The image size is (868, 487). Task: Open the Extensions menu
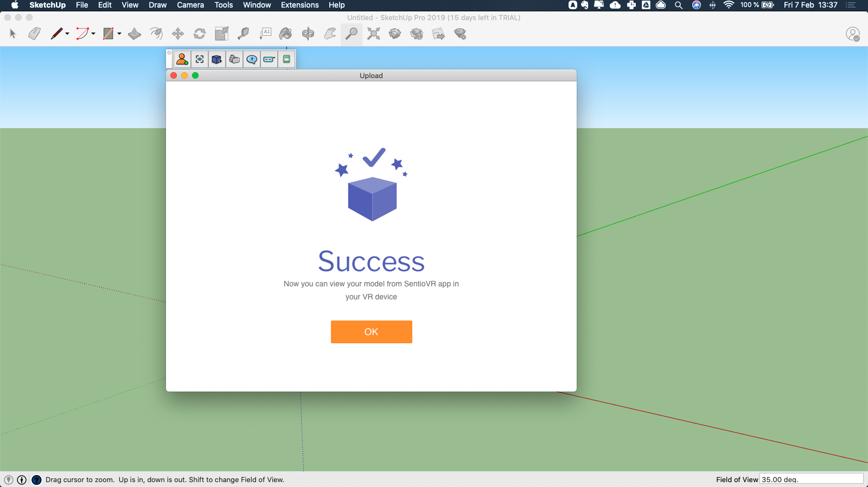(x=299, y=5)
